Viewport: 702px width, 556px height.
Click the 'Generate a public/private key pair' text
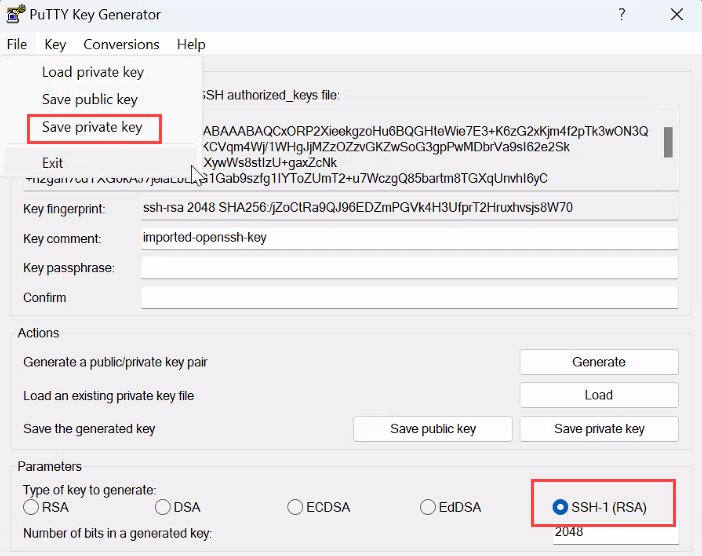(115, 362)
